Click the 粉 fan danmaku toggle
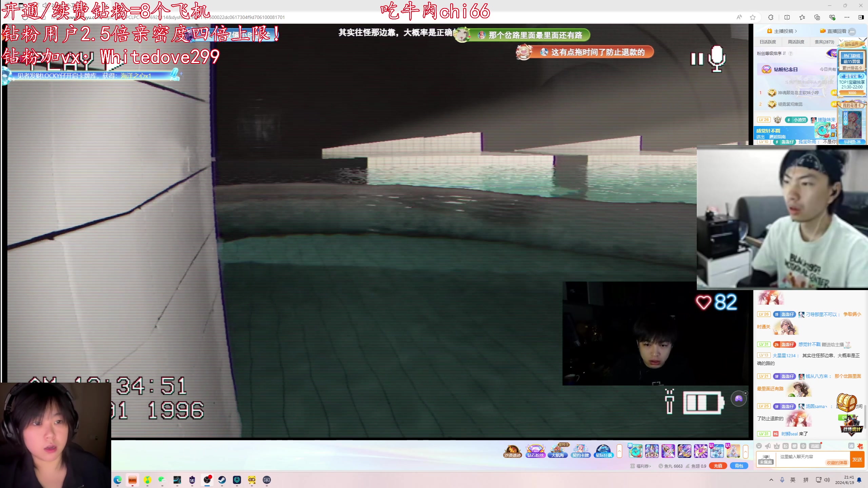 pyautogui.click(x=786, y=446)
